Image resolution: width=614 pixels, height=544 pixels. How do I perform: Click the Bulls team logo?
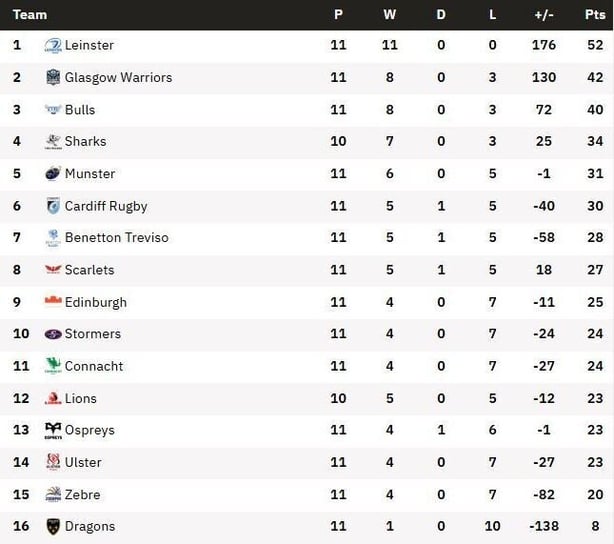(53, 109)
